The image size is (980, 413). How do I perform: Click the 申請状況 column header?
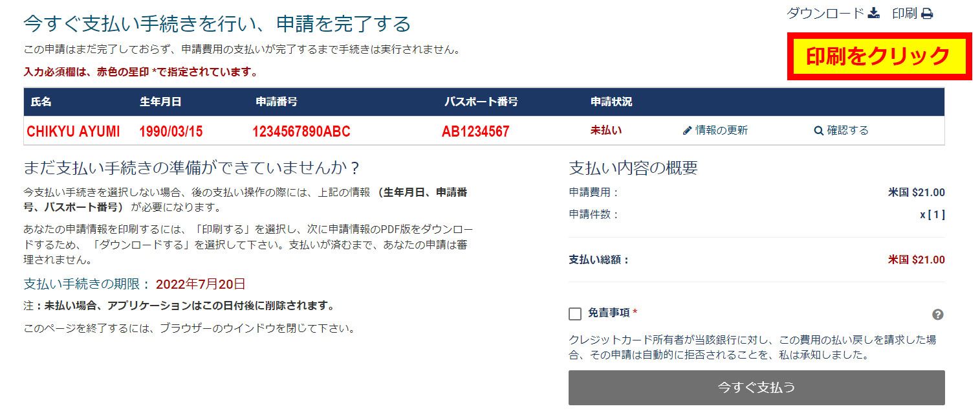(x=611, y=102)
